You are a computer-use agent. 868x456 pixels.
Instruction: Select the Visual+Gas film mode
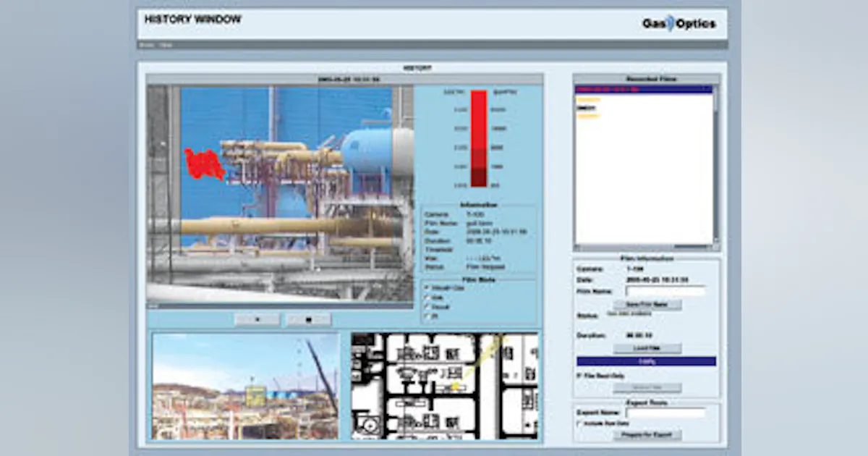[x=426, y=287]
